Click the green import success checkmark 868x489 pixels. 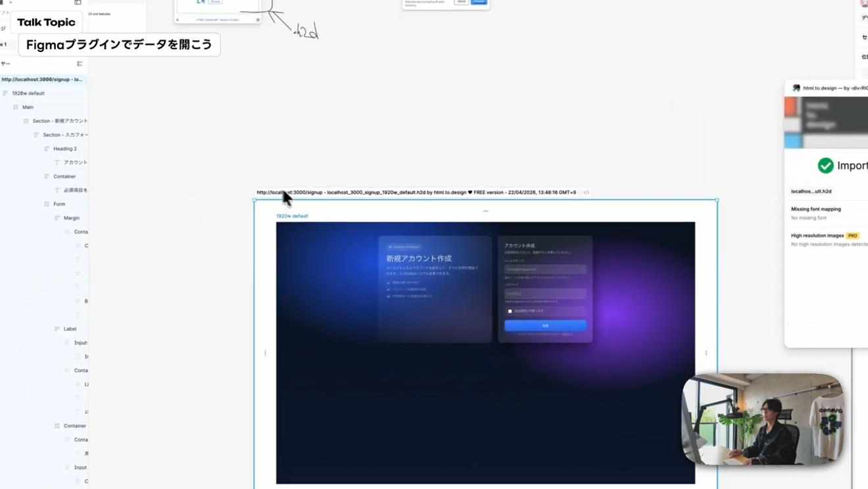point(825,166)
